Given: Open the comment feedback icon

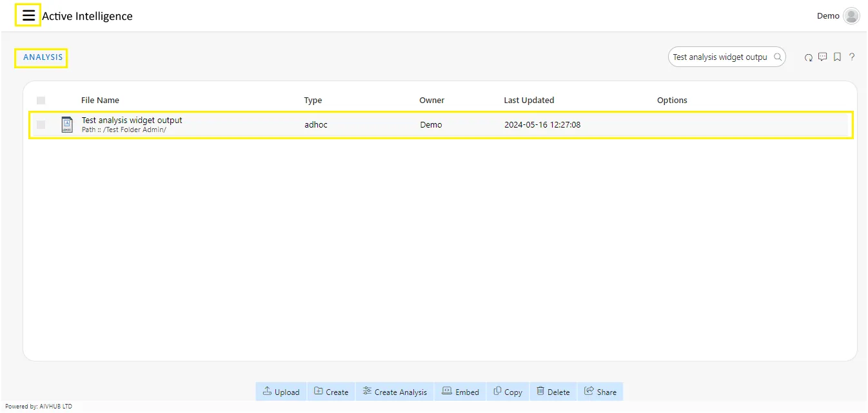Looking at the screenshot, I should (823, 57).
